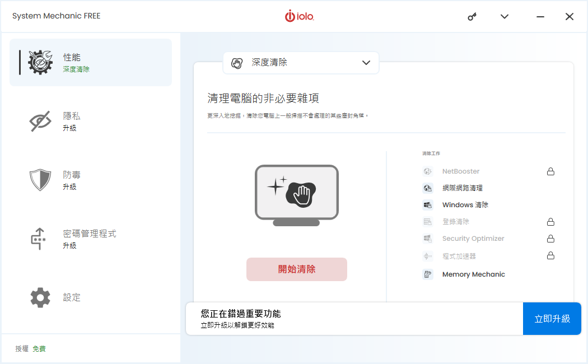The image size is (588, 364).
Task: Click the Windows 清除 icon
Action: pyautogui.click(x=428, y=205)
